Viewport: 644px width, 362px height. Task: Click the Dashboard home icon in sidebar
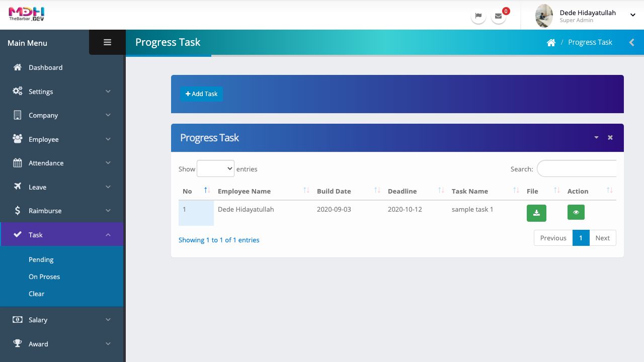[x=18, y=67]
